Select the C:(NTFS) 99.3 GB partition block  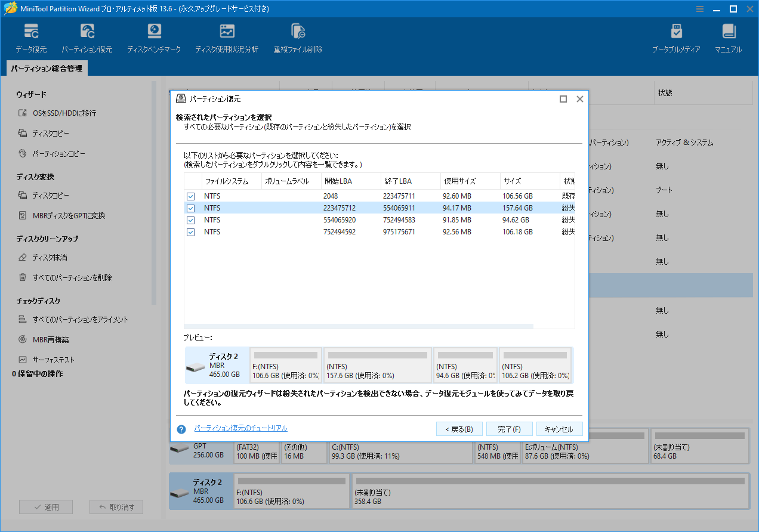[x=400, y=447]
